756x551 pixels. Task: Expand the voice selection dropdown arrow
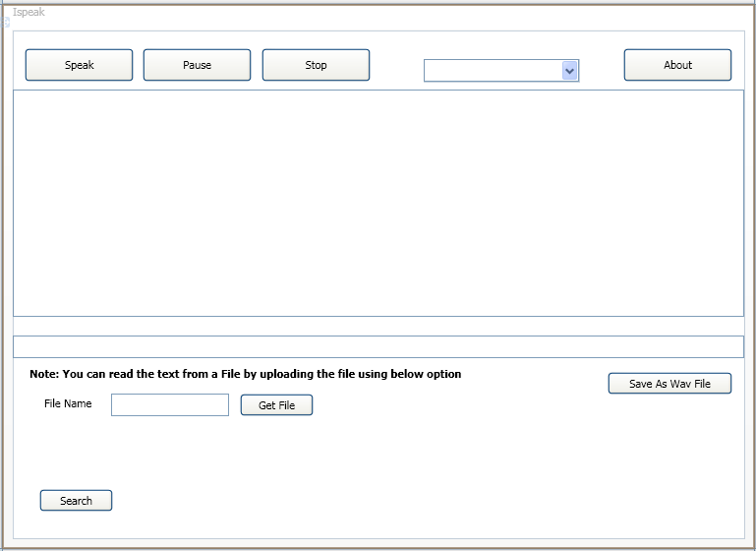(569, 71)
